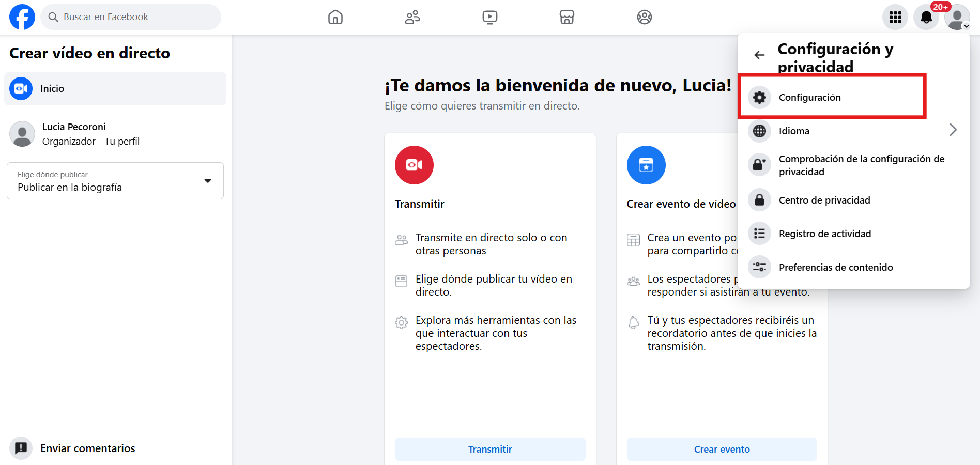980x465 pixels.
Task: Open Centro de privacidad menu entry
Action: 824,200
